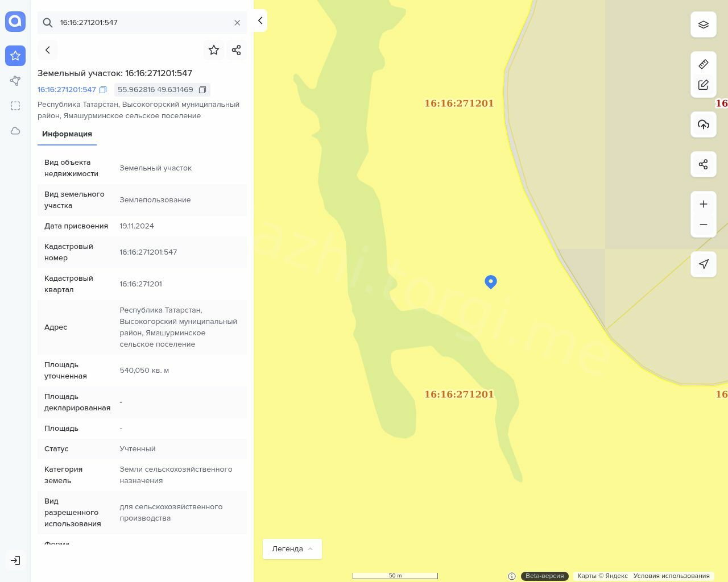
Task: Go back to the previous search results
Action: (48, 50)
